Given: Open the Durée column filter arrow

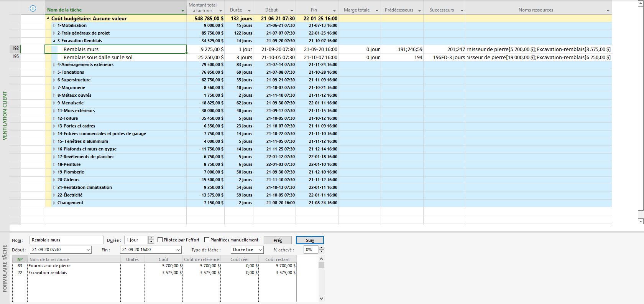Looking at the screenshot, I should coord(249,11).
